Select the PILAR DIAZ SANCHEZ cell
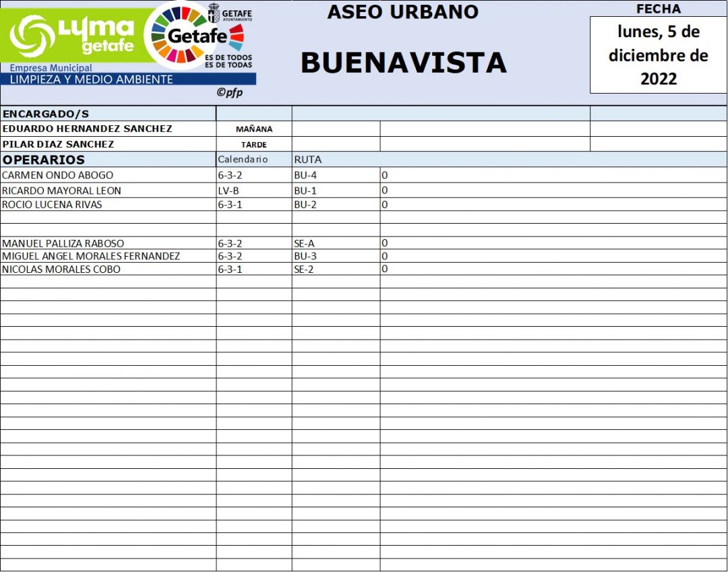Viewport: 728px width, 572px height. click(x=59, y=144)
